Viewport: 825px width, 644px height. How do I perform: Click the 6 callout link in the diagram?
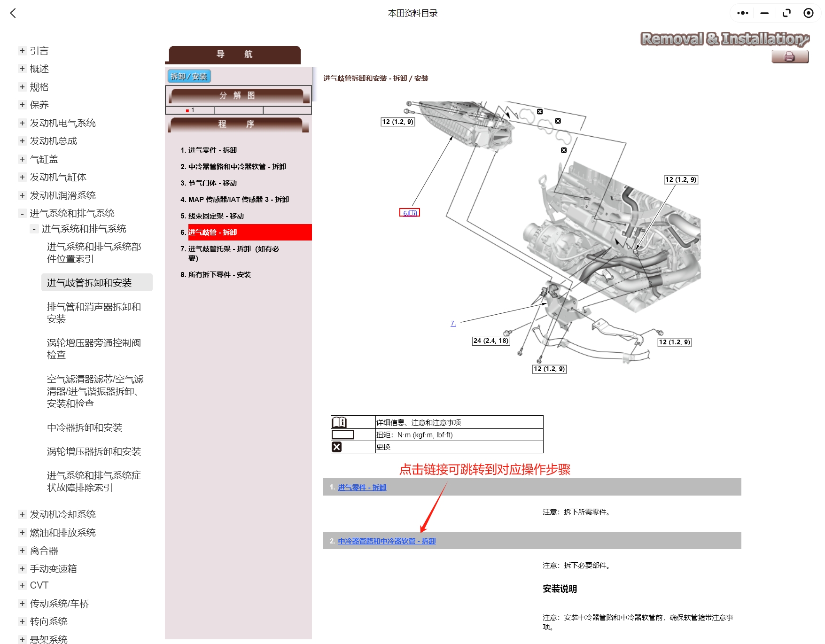(x=410, y=212)
